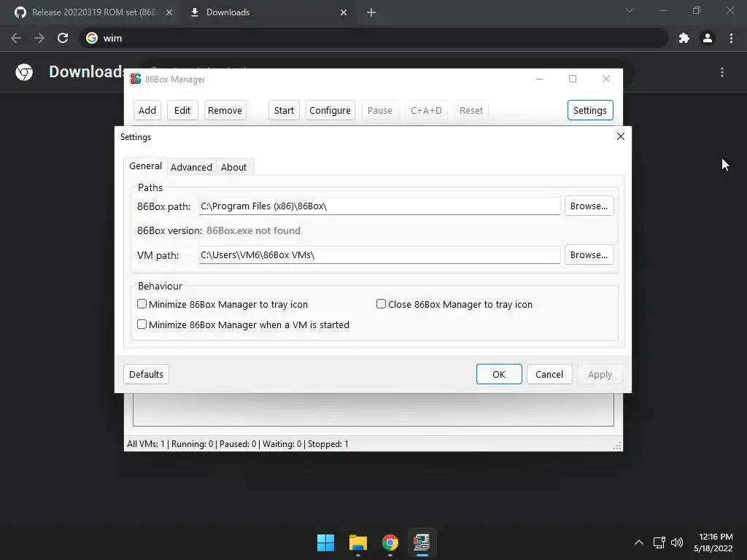The image size is (747, 560).
Task: Switch to the GitHub Release ROM set tab
Action: [x=89, y=12]
